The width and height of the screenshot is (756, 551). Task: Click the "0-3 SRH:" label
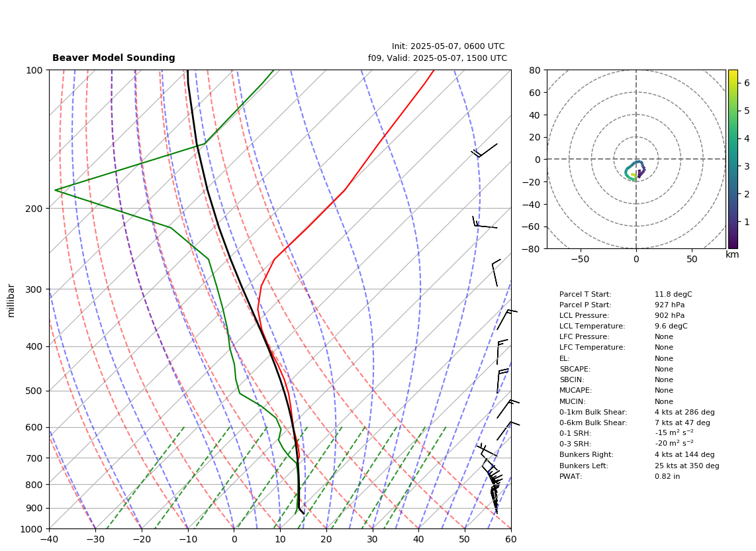[x=575, y=444]
